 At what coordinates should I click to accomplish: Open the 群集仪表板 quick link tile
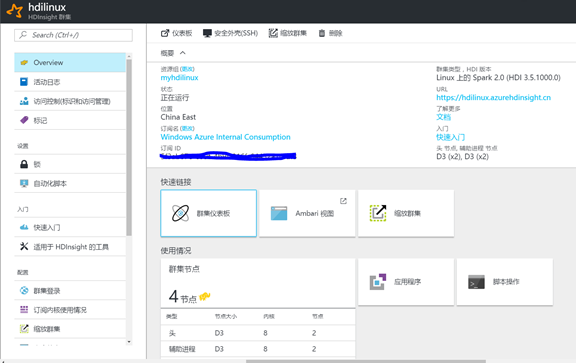pos(209,213)
